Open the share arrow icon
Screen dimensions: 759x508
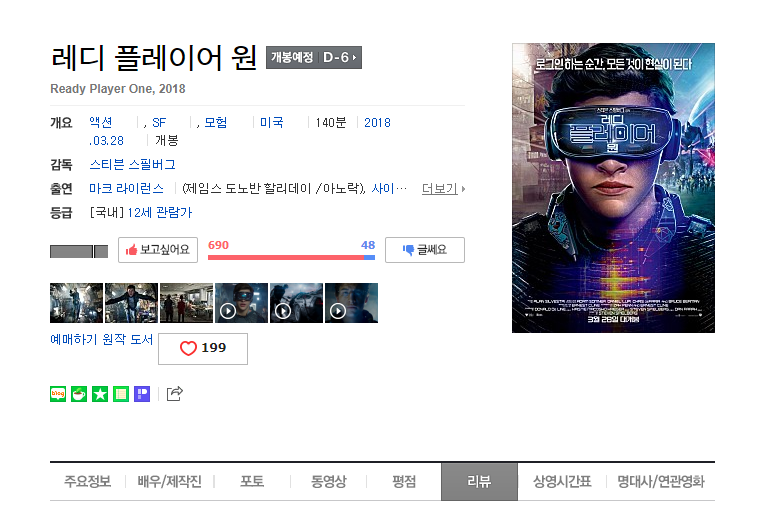(x=175, y=394)
